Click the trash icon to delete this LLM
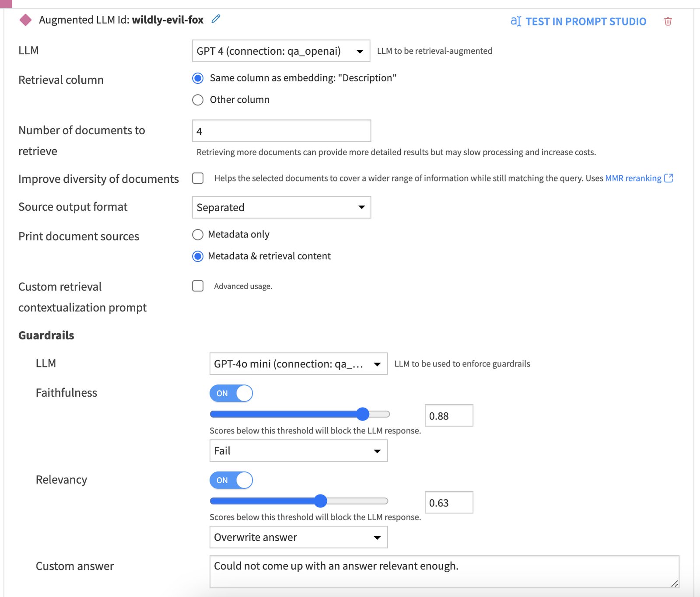 pyautogui.click(x=668, y=21)
